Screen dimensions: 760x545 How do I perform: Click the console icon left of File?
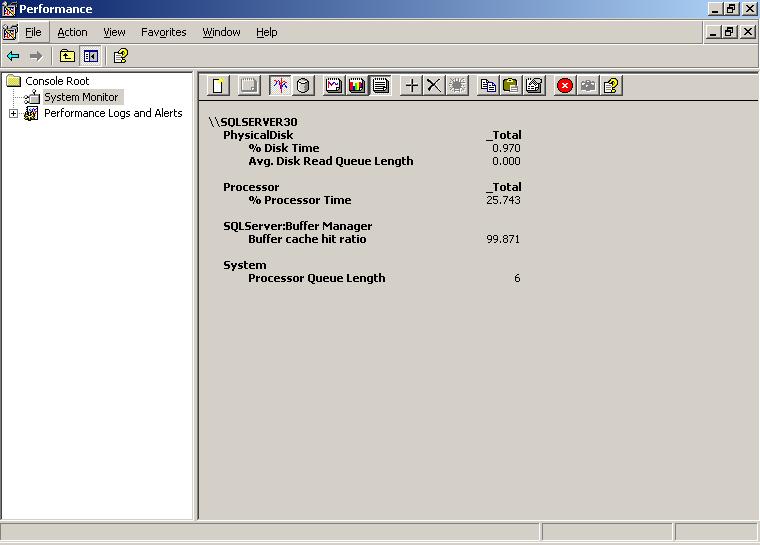coord(10,32)
